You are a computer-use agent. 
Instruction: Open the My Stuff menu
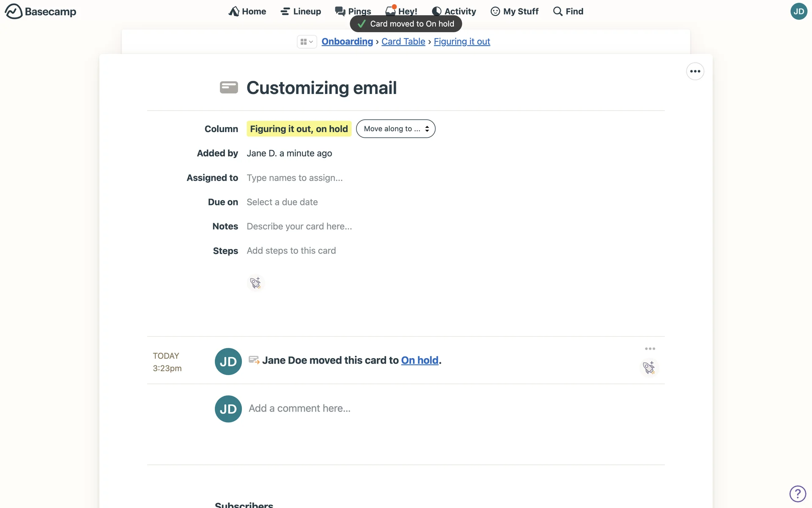coord(514,11)
